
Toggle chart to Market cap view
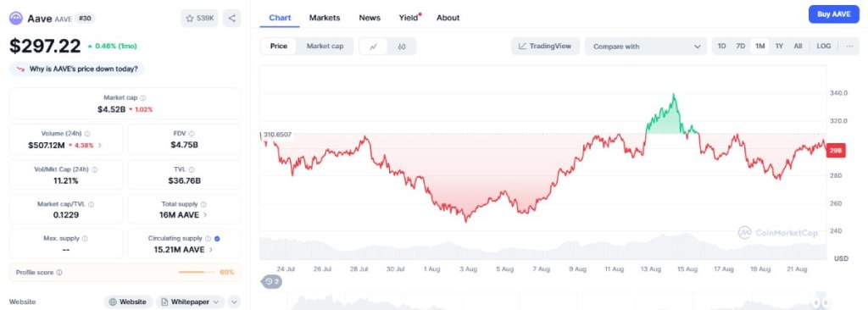[325, 47]
